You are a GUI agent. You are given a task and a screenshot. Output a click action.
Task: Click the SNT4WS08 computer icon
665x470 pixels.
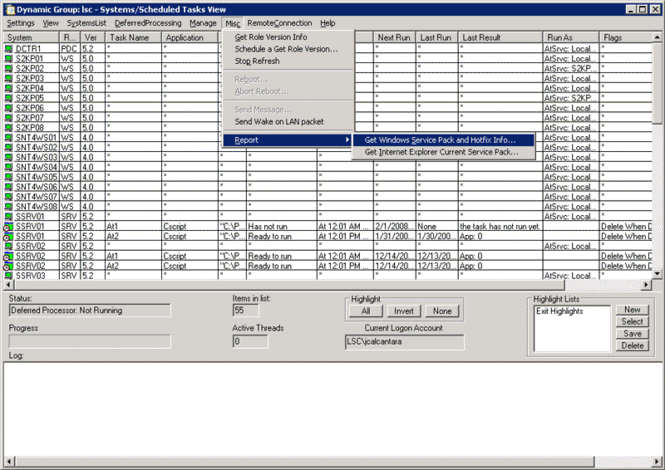point(8,207)
